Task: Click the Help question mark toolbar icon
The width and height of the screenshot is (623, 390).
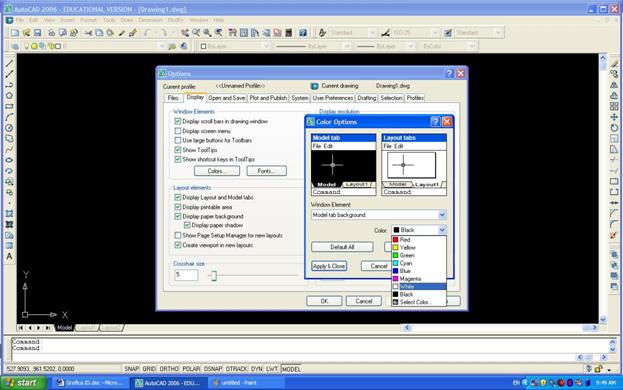Action: point(303,33)
